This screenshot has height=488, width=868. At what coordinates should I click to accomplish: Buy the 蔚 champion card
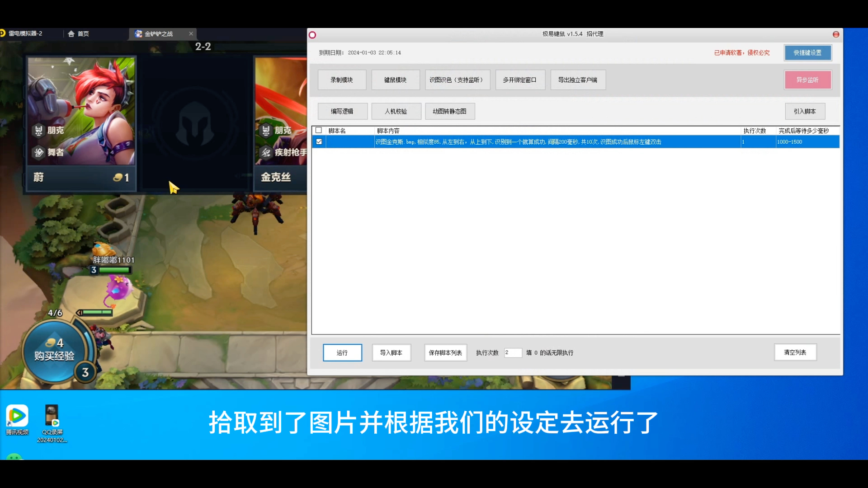tap(81, 124)
